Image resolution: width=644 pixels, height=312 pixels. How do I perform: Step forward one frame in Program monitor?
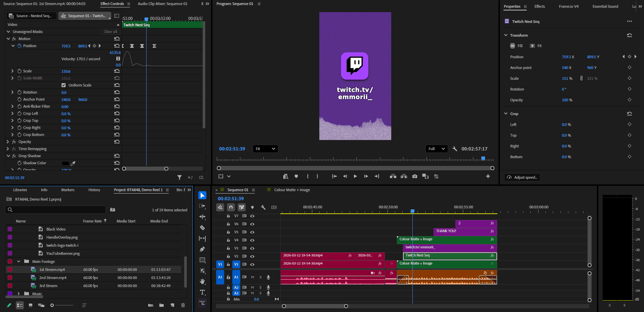click(366, 176)
